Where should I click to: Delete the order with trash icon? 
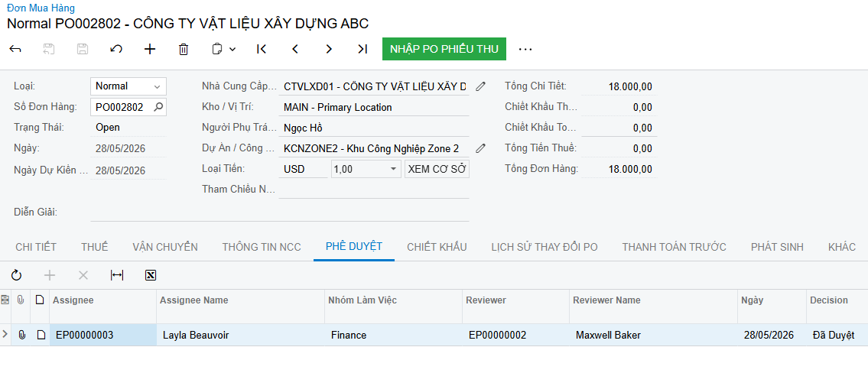tap(184, 49)
